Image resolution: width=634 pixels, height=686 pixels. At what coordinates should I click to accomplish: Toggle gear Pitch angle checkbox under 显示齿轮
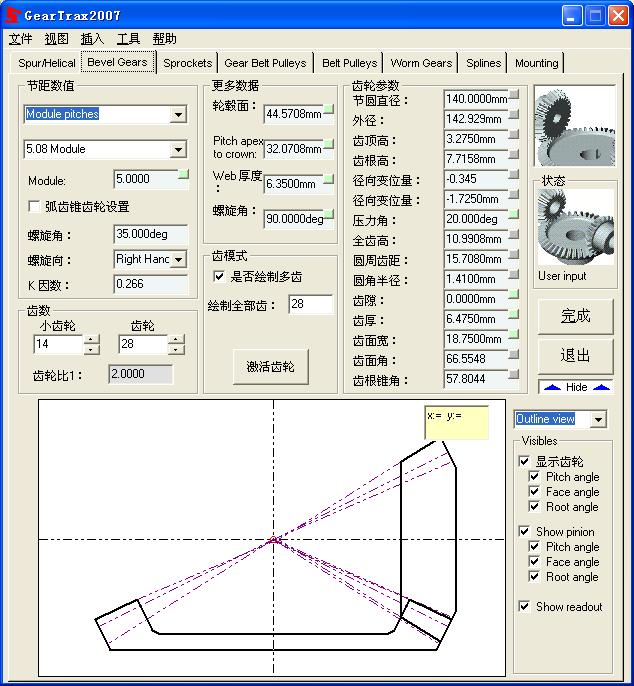click(534, 476)
